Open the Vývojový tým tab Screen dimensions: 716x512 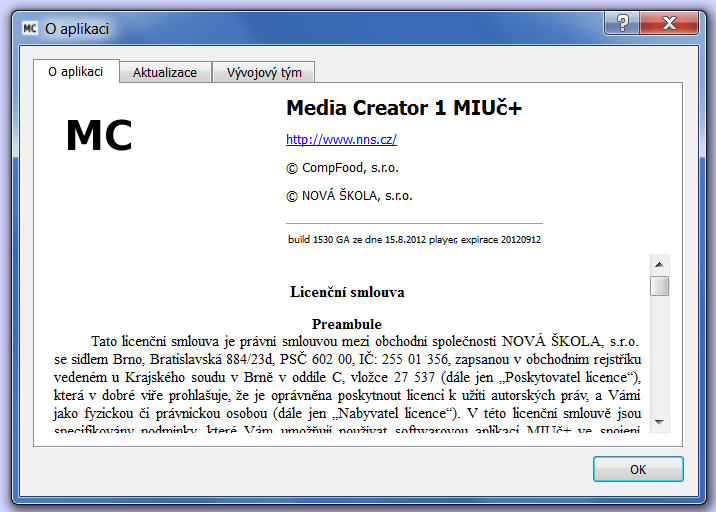(x=264, y=72)
